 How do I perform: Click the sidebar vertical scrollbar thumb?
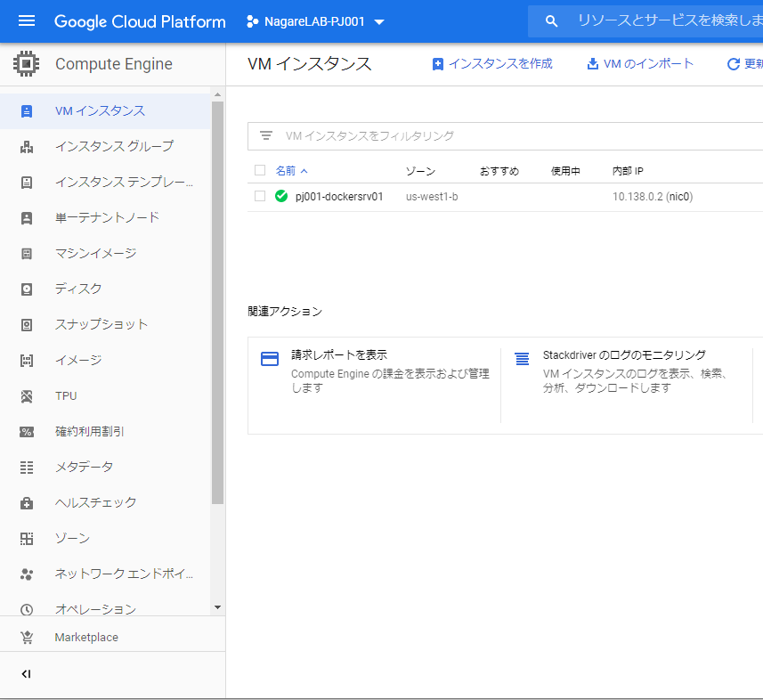tap(217, 303)
